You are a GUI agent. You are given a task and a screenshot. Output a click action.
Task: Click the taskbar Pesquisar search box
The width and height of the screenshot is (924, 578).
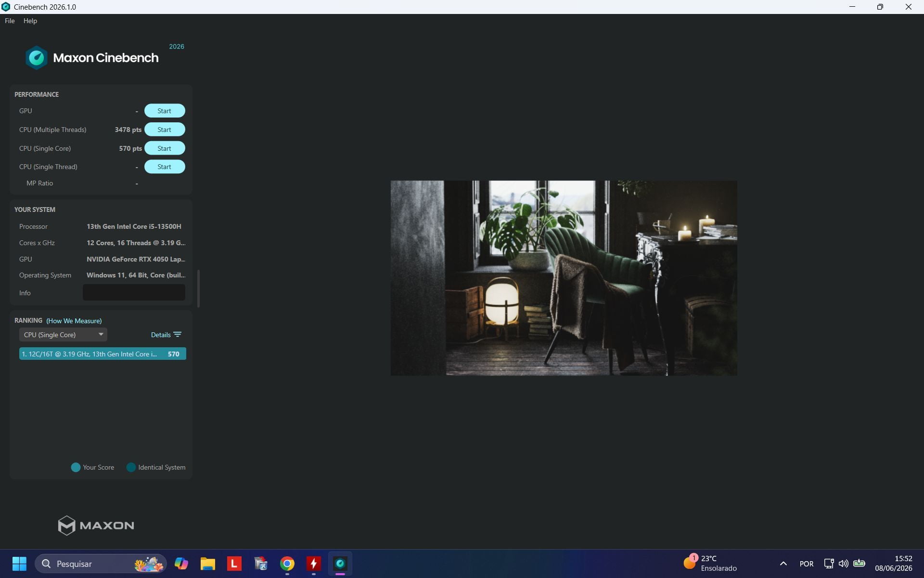click(x=101, y=564)
